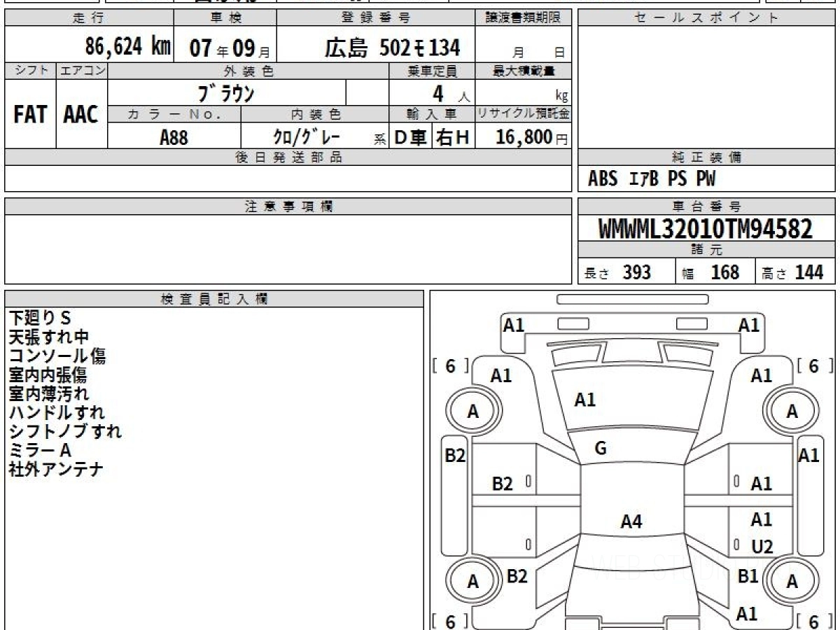Select inspector note 下廻りS
The image size is (840, 630).
tap(41, 318)
